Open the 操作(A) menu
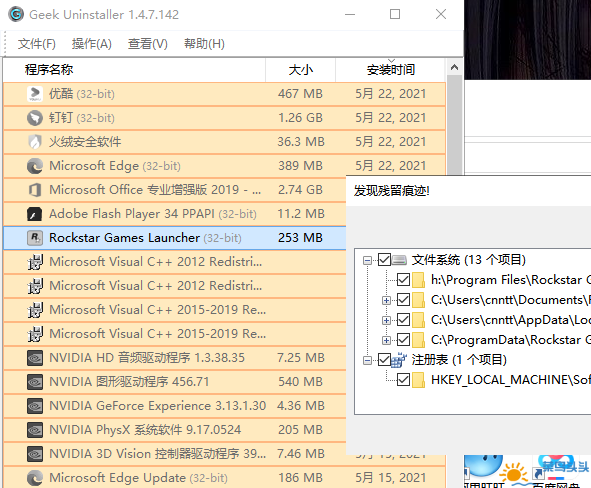 (x=92, y=44)
